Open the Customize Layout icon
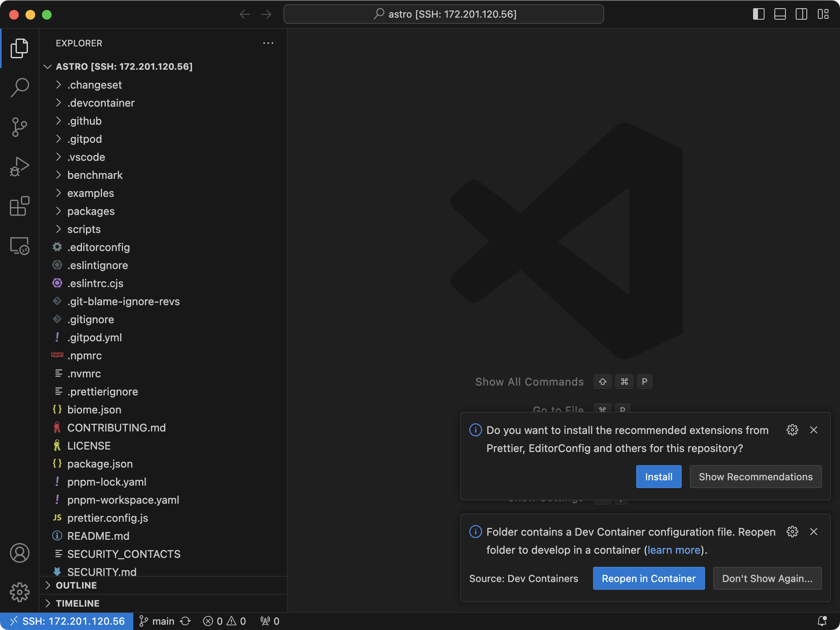The image size is (840, 630). click(823, 14)
